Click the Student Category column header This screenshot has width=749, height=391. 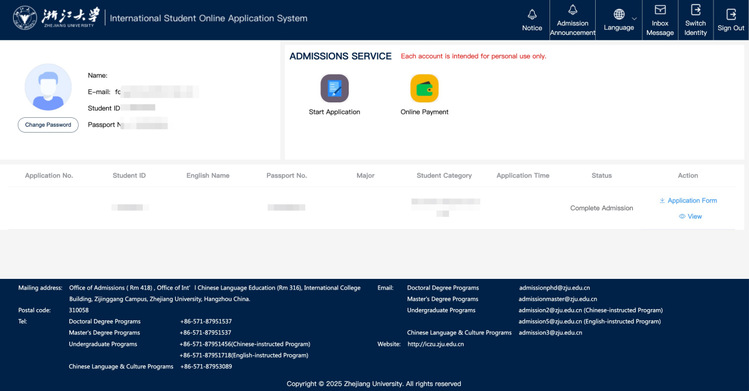pyautogui.click(x=444, y=176)
